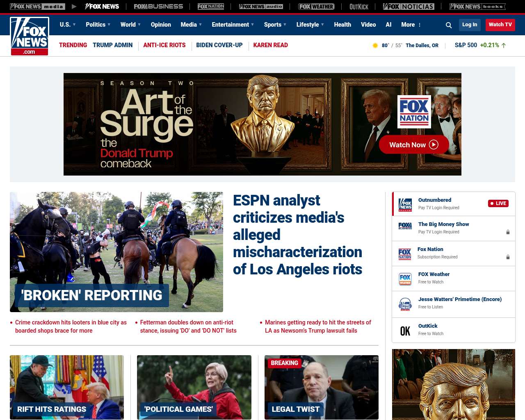Click the three-dot icon beside More

click(420, 25)
